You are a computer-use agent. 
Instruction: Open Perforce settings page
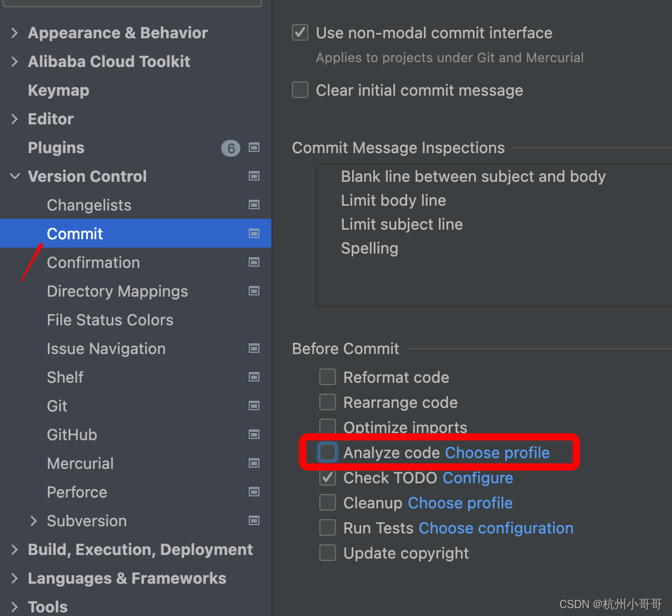coord(77,492)
